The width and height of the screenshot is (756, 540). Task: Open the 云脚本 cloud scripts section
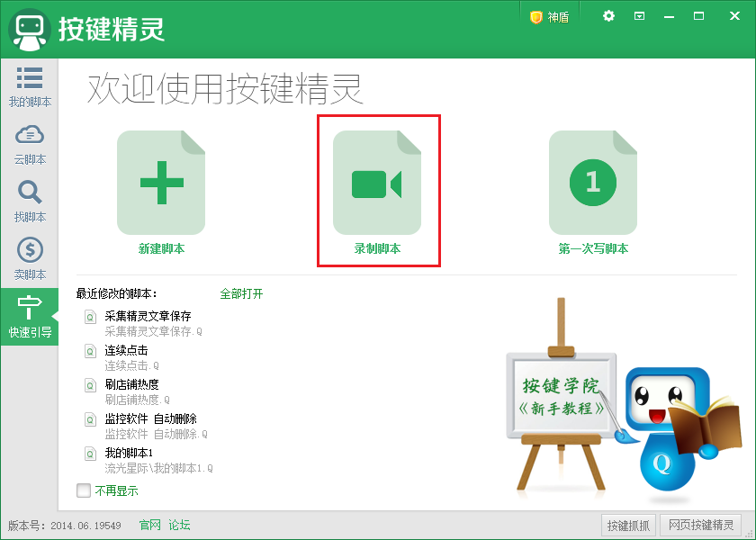[x=30, y=145]
